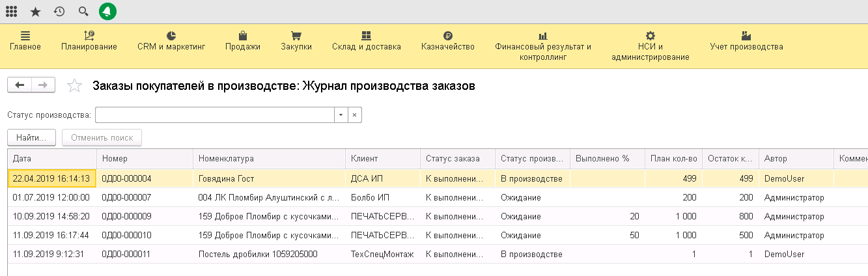Open the apps grid menu icon
This screenshot has width=868, height=276.
(x=11, y=11)
